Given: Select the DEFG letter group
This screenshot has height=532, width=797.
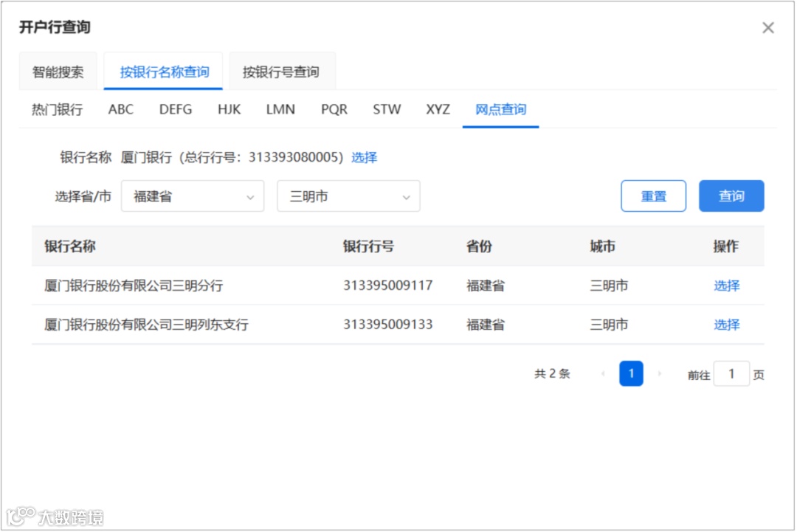Looking at the screenshot, I should (x=176, y=109).
